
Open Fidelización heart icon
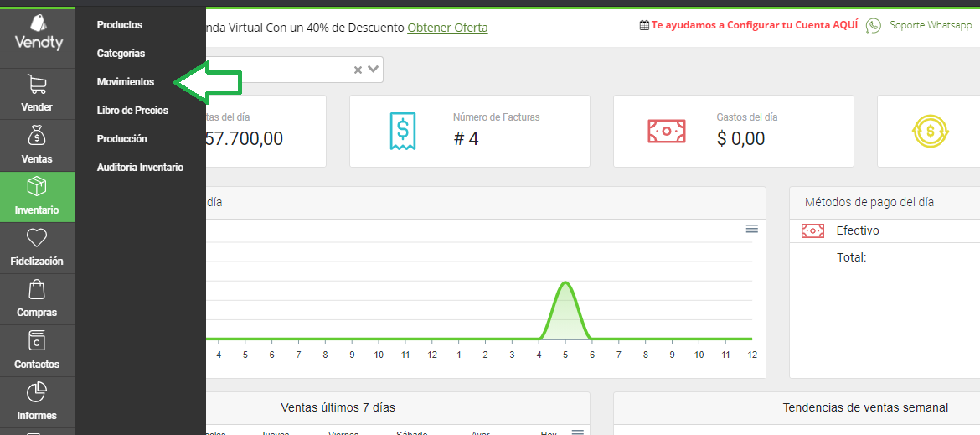pos(37,238)
